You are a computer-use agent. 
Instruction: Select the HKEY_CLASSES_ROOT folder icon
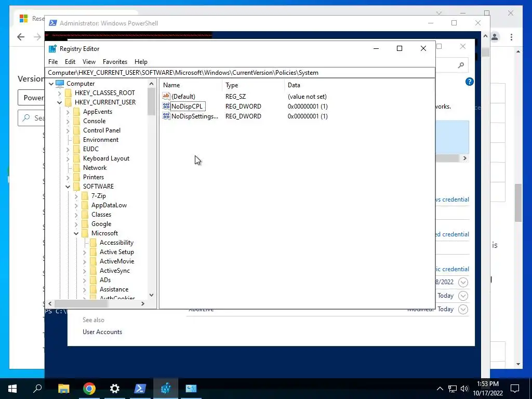(x=69, y=92)
